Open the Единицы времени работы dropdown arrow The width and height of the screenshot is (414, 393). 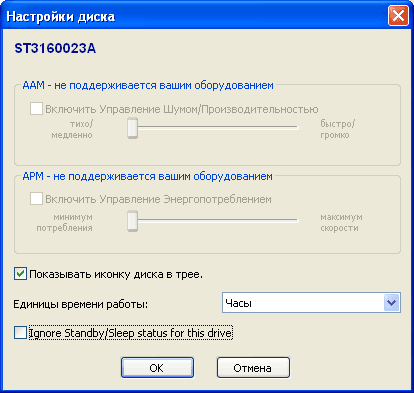(x=391, y=303)
